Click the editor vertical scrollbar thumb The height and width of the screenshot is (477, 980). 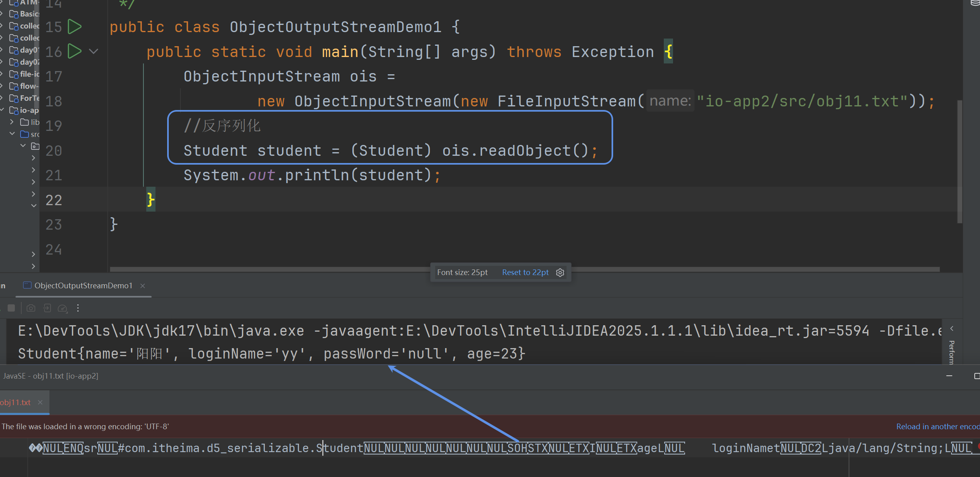(960, 161)
